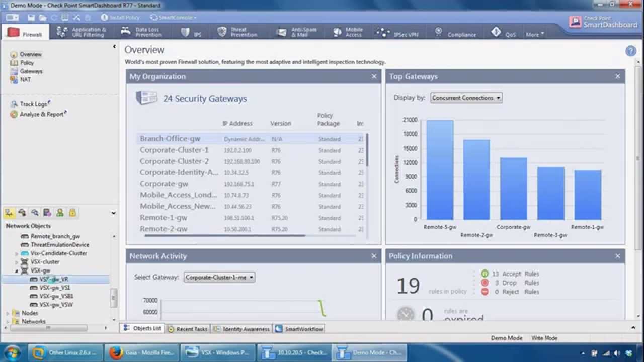
Task: Select VPN Communities lock icon in objects toolbar
Action: click(72, 213)
